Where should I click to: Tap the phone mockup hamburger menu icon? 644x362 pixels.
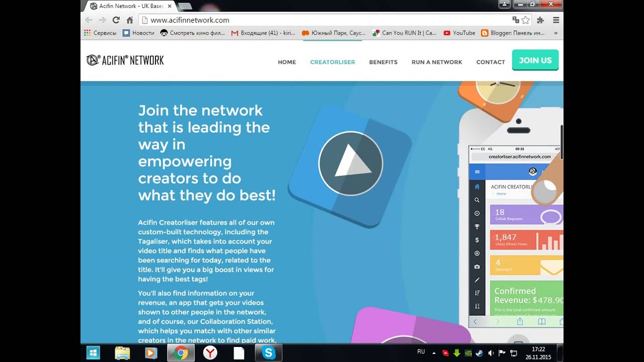coord(477,172)
